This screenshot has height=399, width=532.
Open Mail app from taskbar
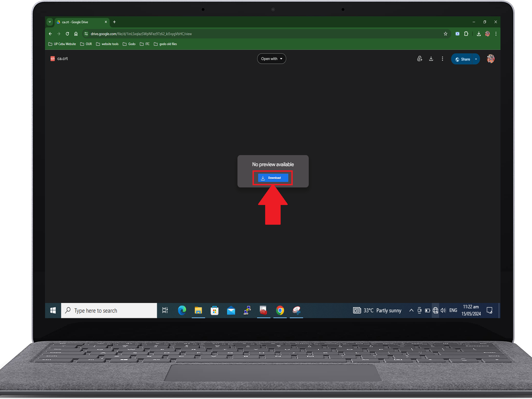click(231, 310)
